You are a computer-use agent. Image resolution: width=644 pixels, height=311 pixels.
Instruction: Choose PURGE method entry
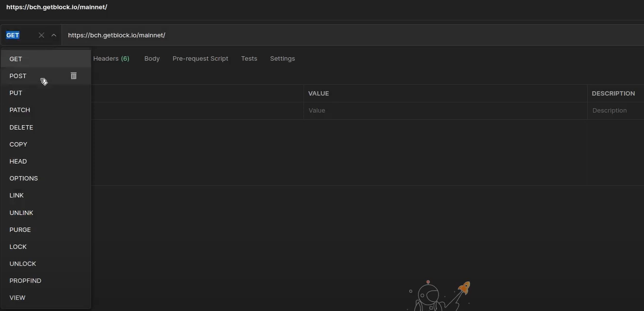[46, 229]
